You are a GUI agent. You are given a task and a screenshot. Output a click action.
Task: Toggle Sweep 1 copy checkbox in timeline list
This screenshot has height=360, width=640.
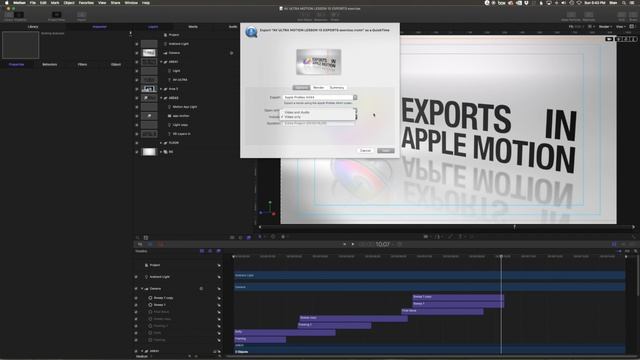(x=136, y=298)
